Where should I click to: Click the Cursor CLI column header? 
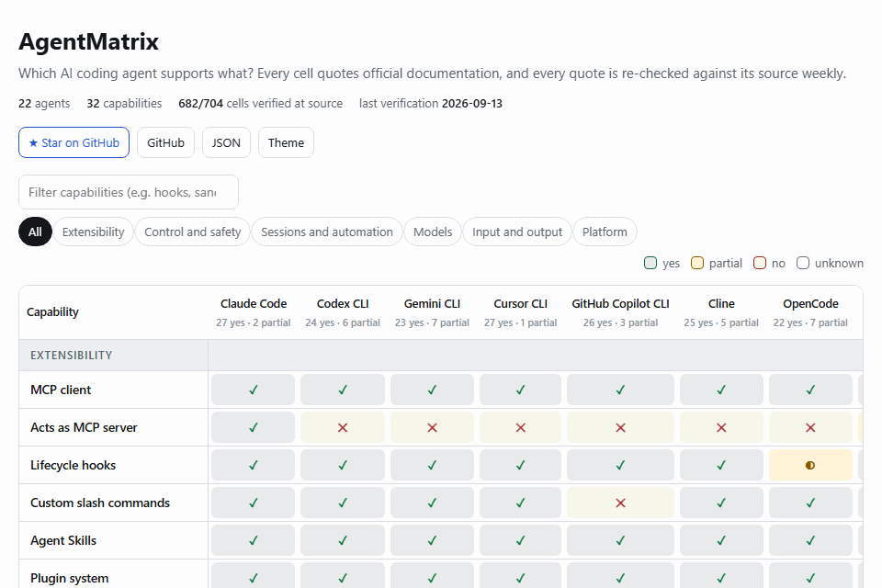click(x=520, y=312)
